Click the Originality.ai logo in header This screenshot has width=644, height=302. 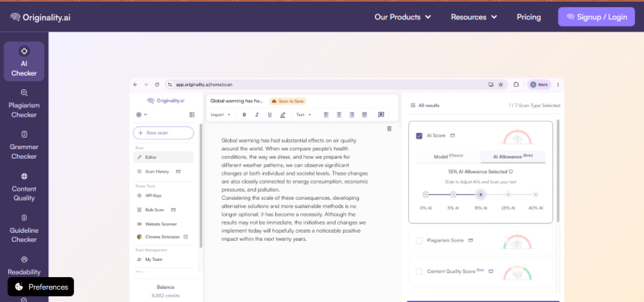pyautogui.click(x=40, y=17)
